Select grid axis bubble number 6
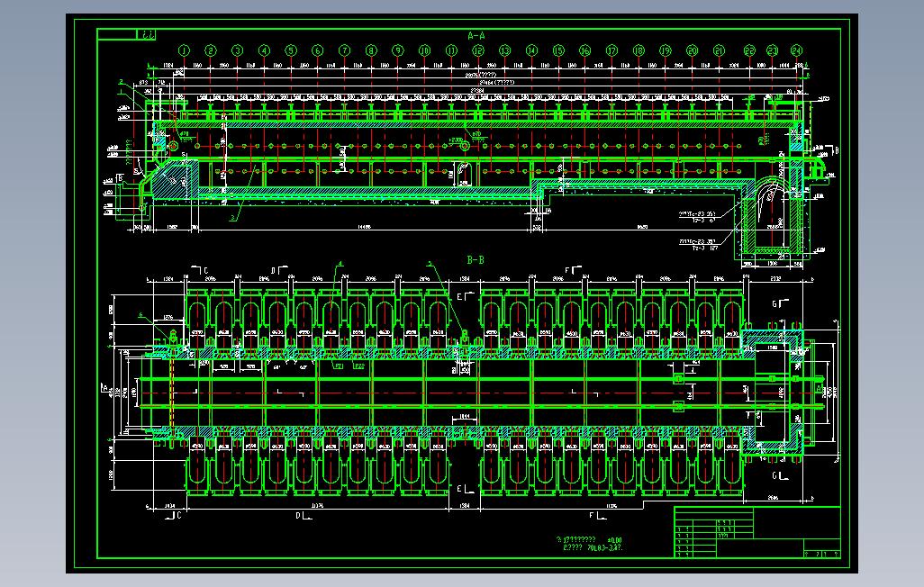 click(x=318, y=50)
